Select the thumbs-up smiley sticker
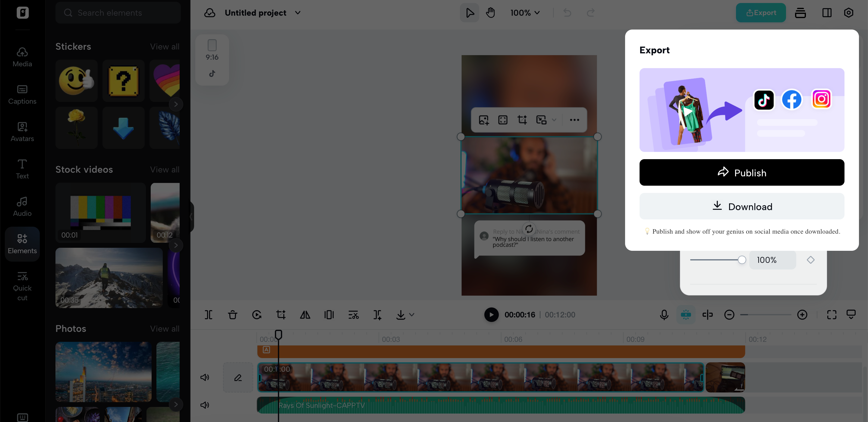This screenshot has height=422, width=868. coord(77,81)
